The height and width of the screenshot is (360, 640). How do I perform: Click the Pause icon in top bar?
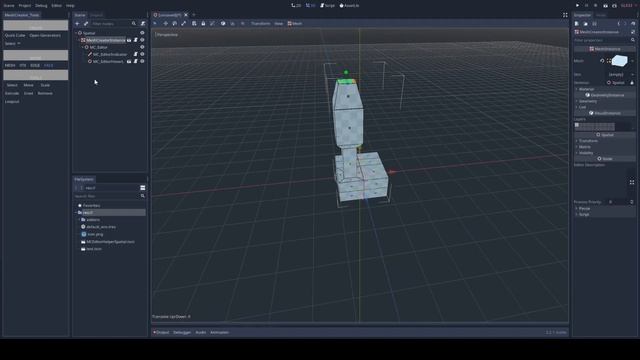[x=587, y=6]
